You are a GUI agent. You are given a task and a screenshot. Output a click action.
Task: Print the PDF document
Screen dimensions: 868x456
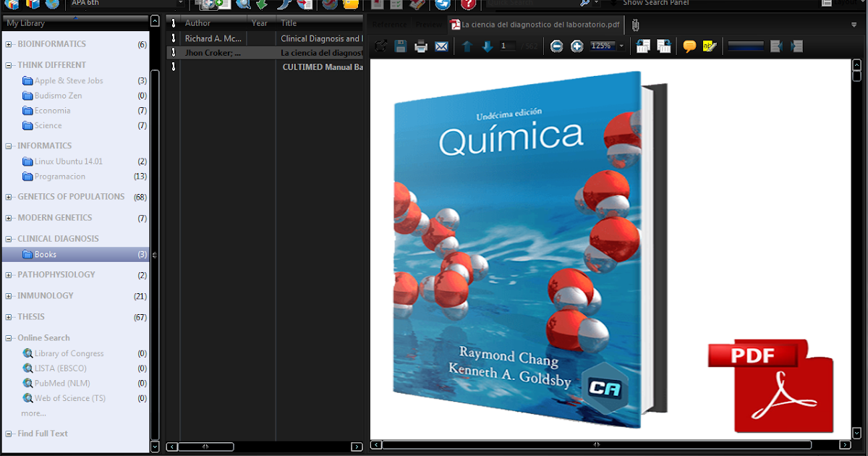[x=421, y=46]
